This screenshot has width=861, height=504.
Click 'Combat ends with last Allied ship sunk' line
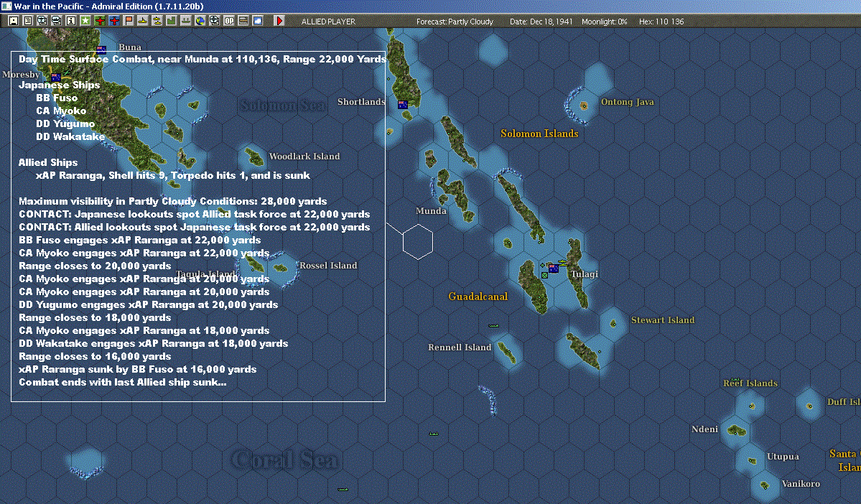(123, 382)
